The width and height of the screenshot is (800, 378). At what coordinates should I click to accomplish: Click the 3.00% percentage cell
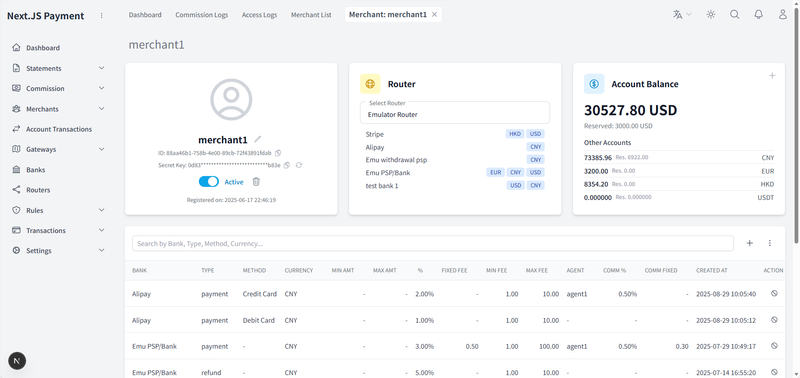424,346
